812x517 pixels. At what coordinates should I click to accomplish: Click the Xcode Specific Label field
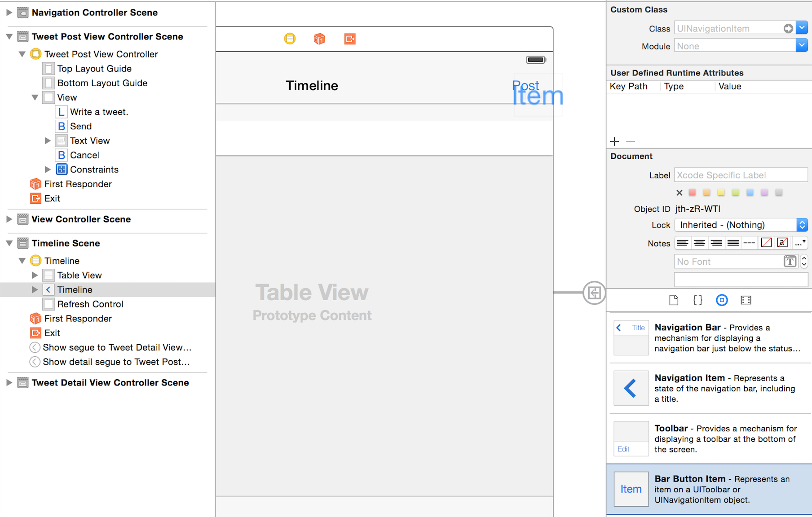741,175
